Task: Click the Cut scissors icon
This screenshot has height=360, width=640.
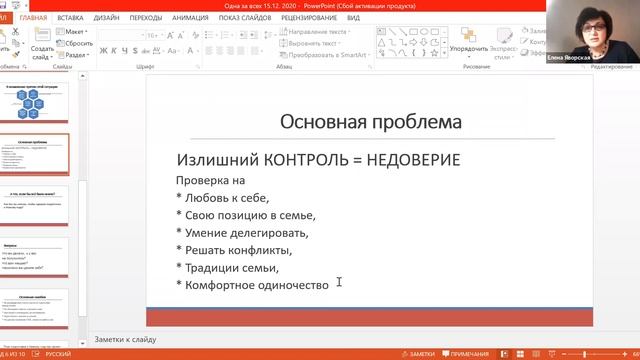Action: click(x=16, y=31)
